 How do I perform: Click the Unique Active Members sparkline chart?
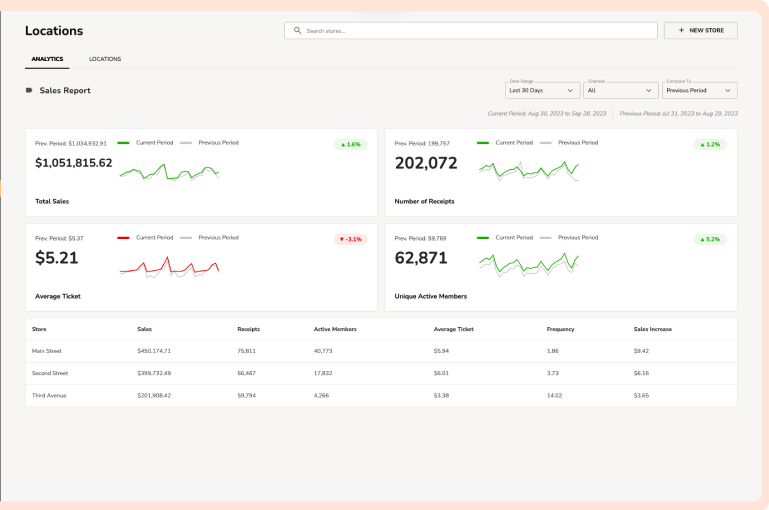point(529,265)
